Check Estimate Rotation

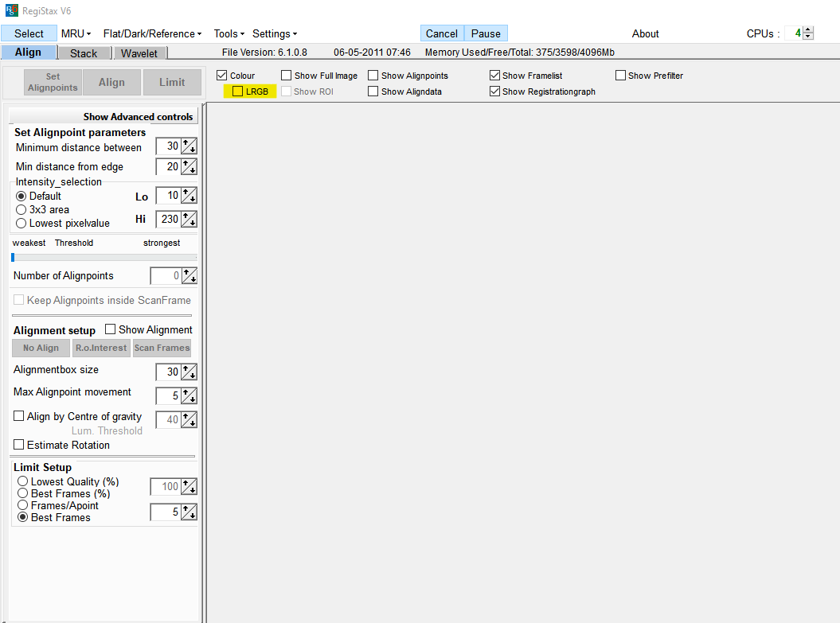pos(19,445)
